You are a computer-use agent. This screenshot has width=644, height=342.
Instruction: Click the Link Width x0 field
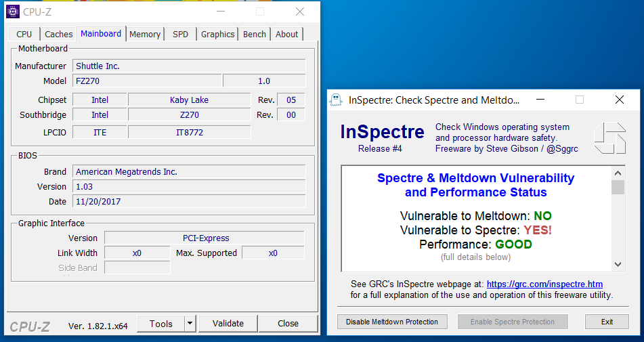[x=137, y=253]
